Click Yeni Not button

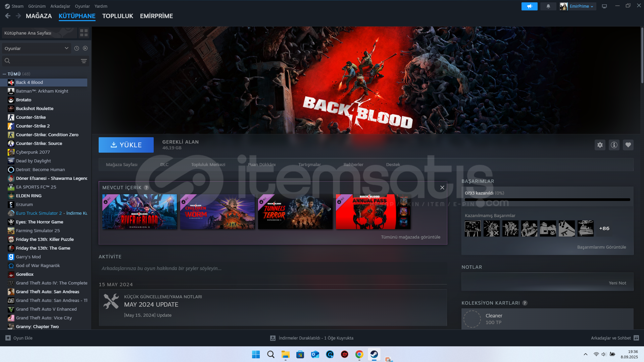click(617, 283)
